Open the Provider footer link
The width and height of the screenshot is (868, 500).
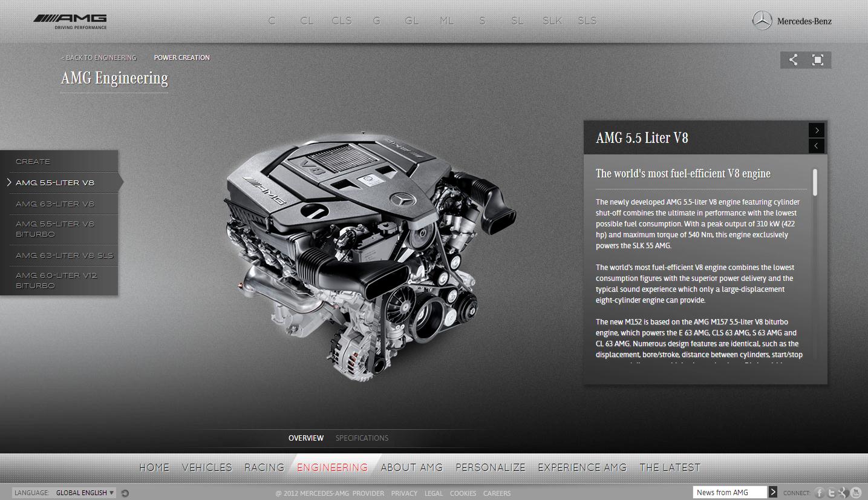(x=368, y=493)
